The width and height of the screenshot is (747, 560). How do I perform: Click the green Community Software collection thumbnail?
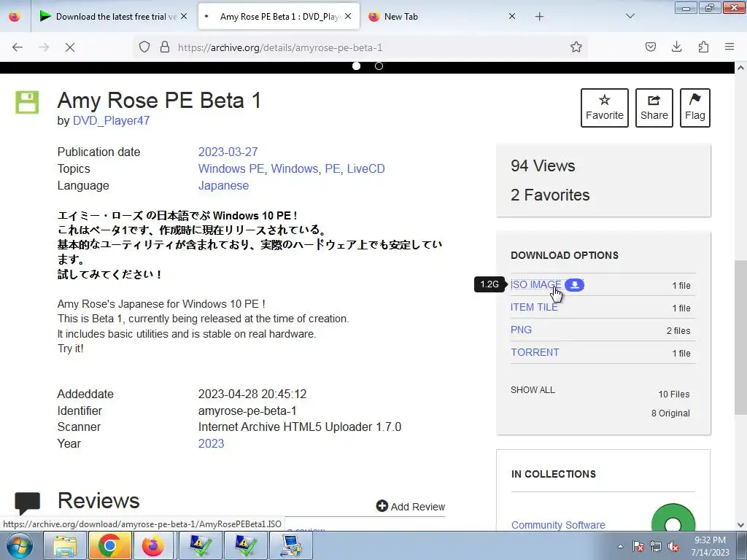[673, 518]
